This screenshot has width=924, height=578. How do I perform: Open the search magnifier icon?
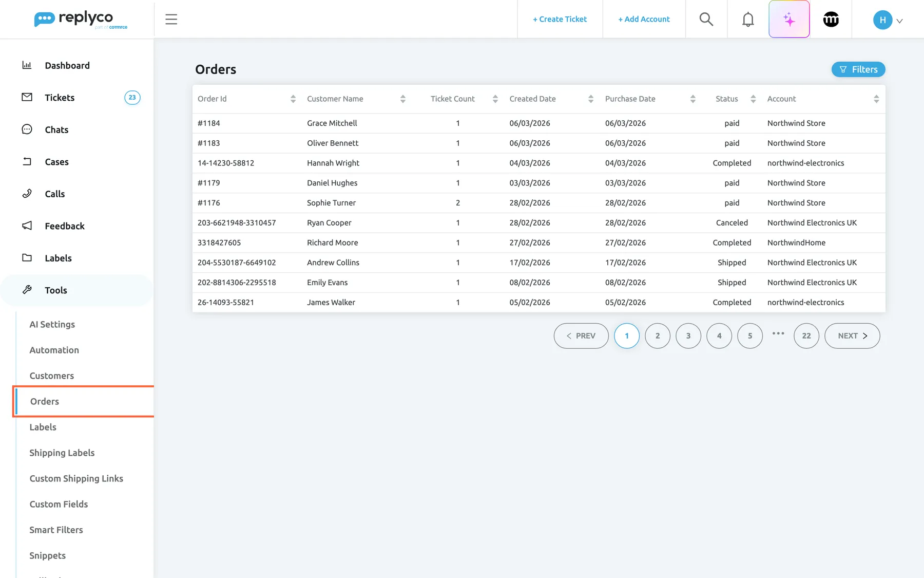(x=706, y=19)
